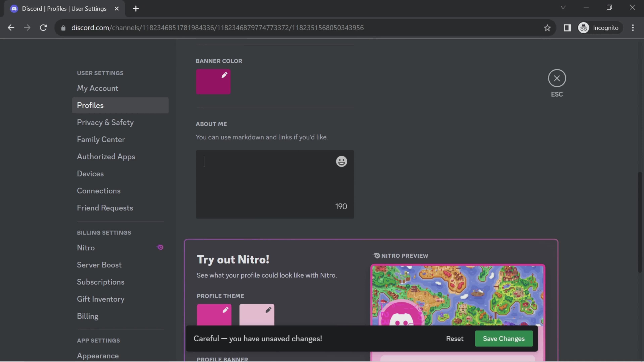Click the browser extensions icon in toolbar
Screen dimensions: 644x362
pyautogui.click(x=568, y=28)
